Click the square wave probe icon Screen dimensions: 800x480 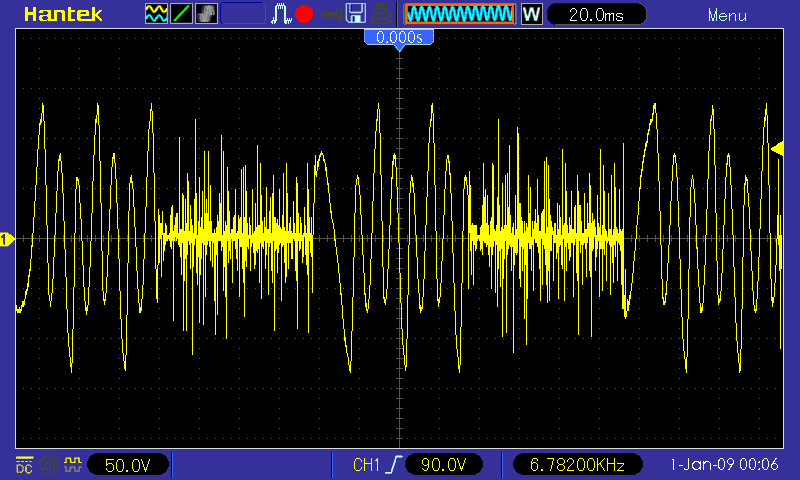(72, 464)
